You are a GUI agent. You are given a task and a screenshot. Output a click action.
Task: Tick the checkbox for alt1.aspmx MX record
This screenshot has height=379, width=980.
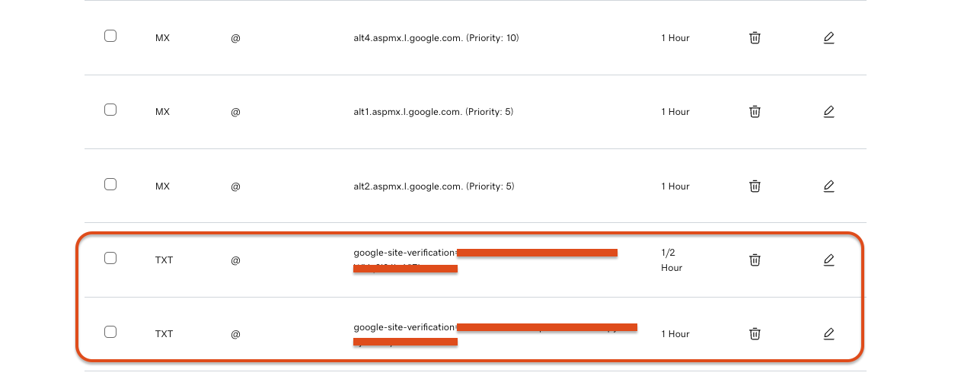110,110
